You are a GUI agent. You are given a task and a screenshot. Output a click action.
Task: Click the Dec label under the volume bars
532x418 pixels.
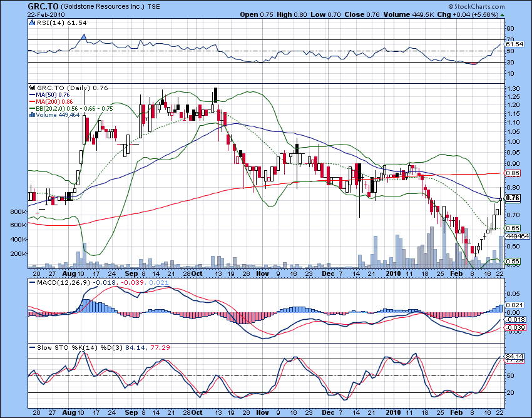(x=328, y=273)
